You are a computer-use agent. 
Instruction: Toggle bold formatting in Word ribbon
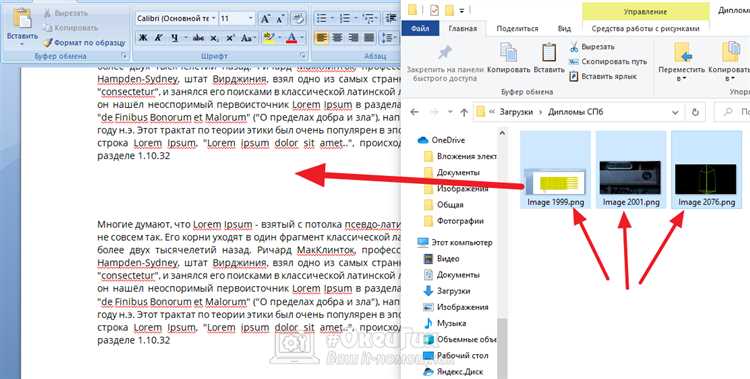pyautogui.click(x=143, y=38)
